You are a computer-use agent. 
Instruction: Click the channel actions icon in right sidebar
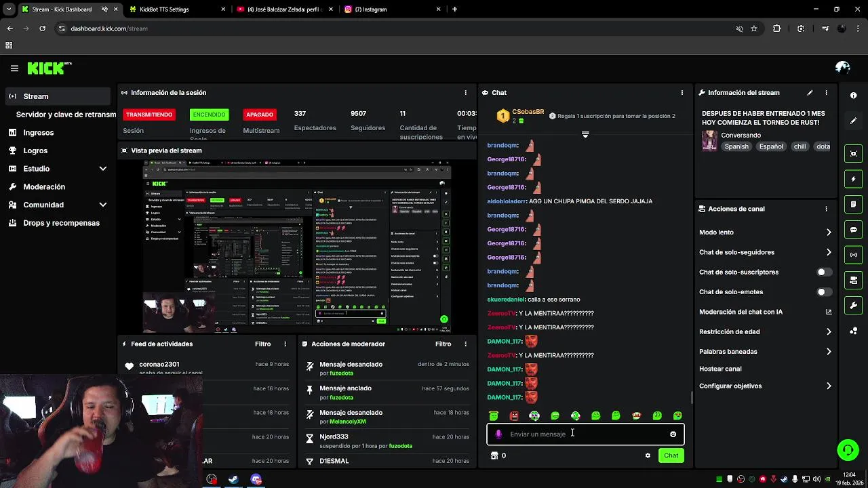[x=853, y=280]
